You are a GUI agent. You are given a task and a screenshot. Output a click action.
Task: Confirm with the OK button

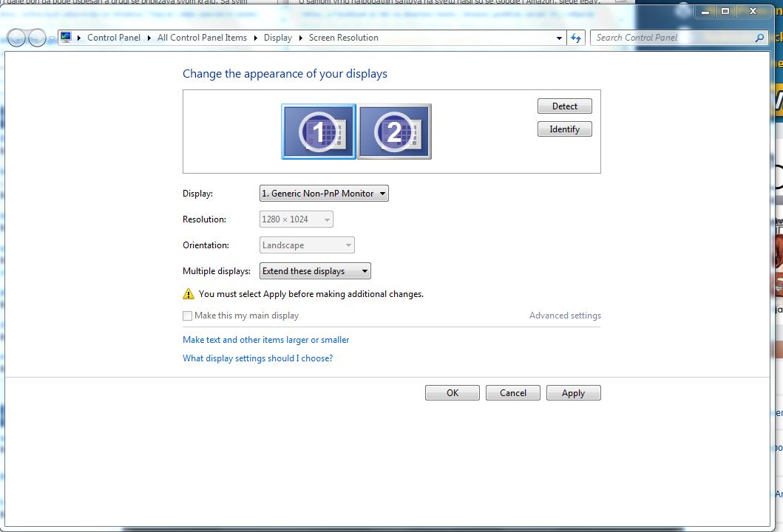point(452,393)
